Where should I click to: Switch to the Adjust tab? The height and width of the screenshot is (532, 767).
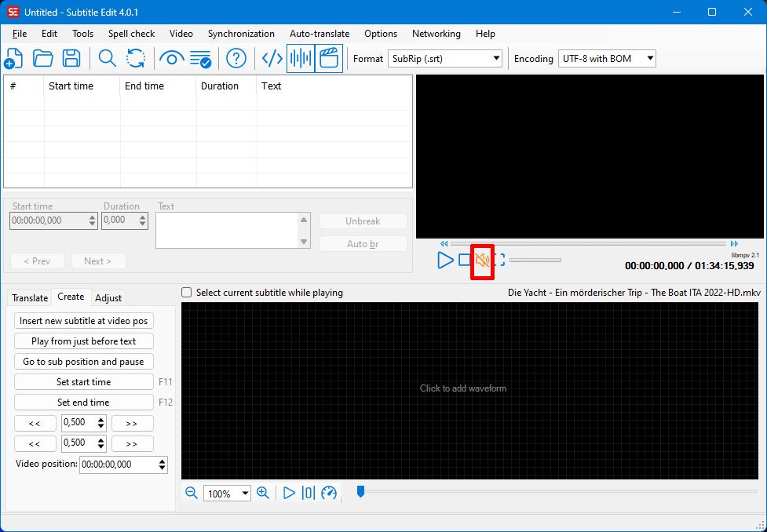[x=108, y=298]
